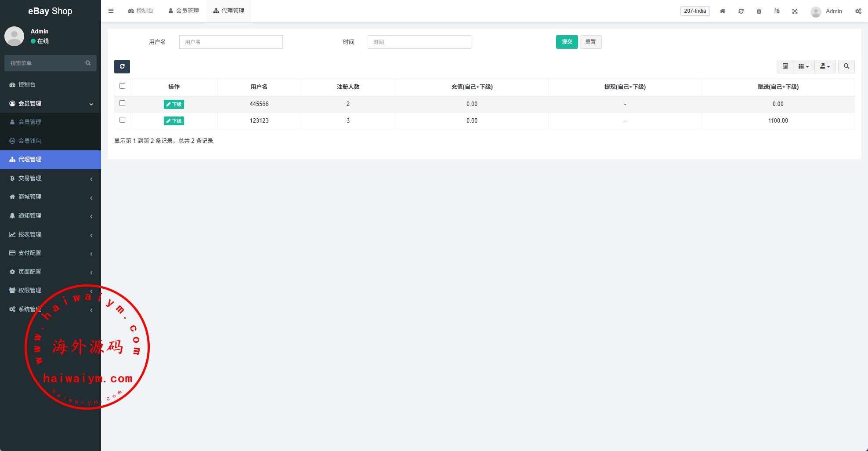This screenshot has height=451, width=868.
Task: Click the table search magnifier icon
Action: pyautogui.click(x=846, y=66)
